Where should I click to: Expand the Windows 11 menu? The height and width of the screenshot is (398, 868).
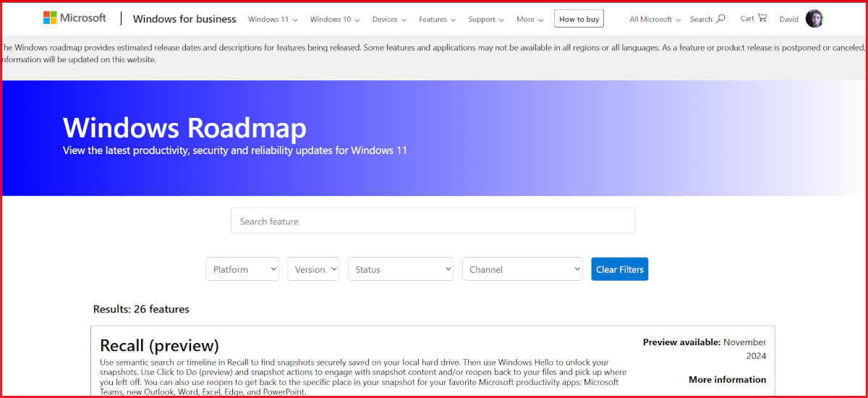268,20
